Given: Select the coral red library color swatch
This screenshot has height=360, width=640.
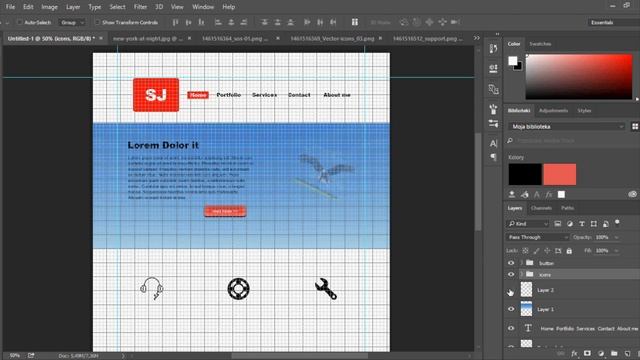Looking at the screenshot, I should tap(560, 174).
